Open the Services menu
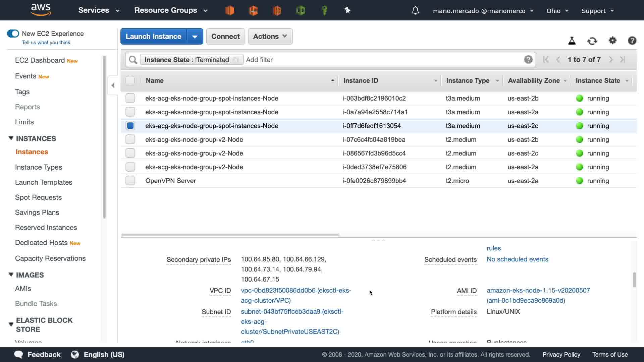Image resolution: width=644 pixels, height=362 pixels. click(99, 10)
